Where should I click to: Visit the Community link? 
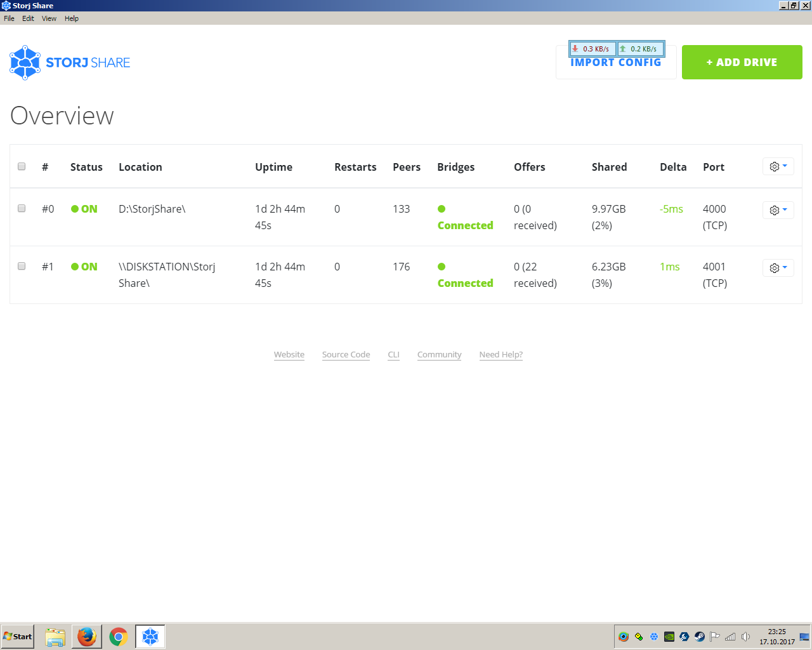(x=439, y=354)
